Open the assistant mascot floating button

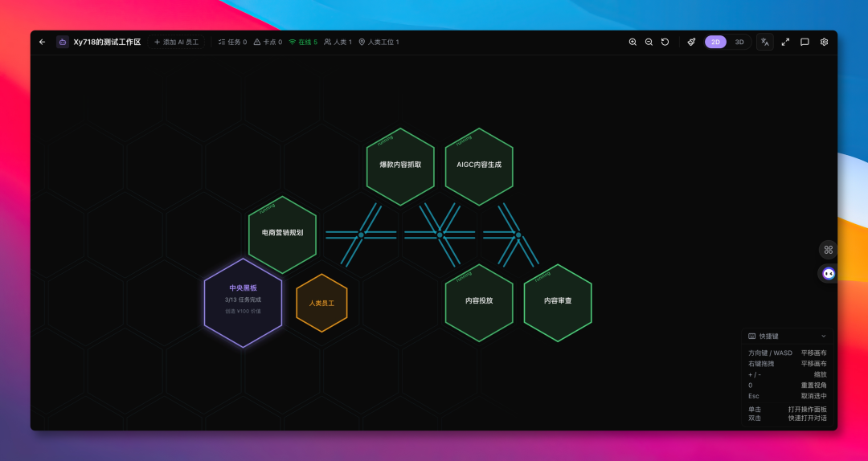(828, 273)
